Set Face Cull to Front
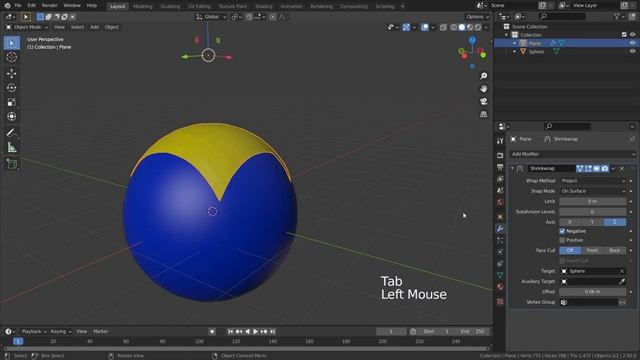This screenshot has width=640, height=360. [592, 250]
